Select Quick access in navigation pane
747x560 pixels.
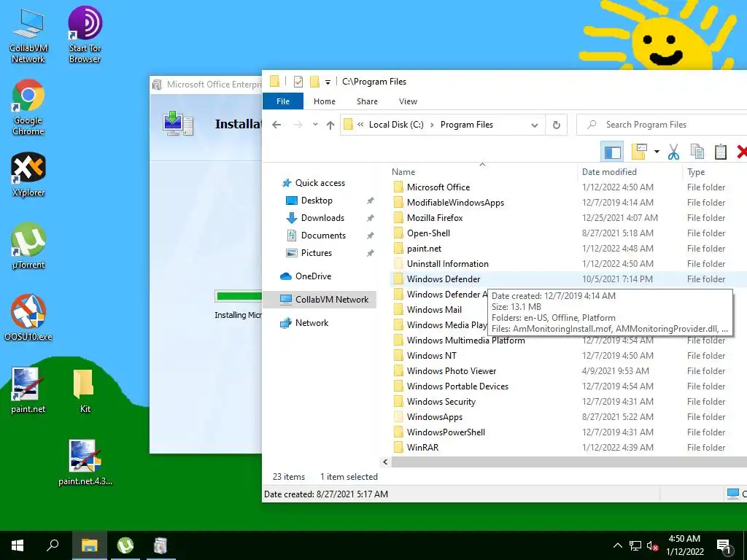click(x=320, y=183)
